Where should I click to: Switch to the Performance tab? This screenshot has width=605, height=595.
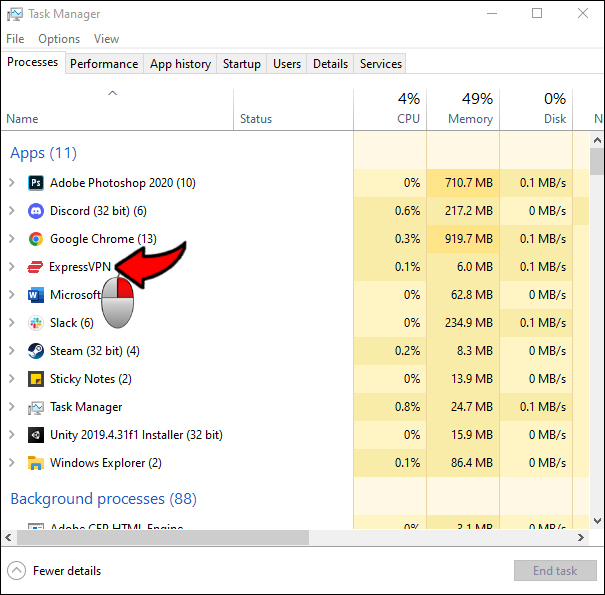104,64
